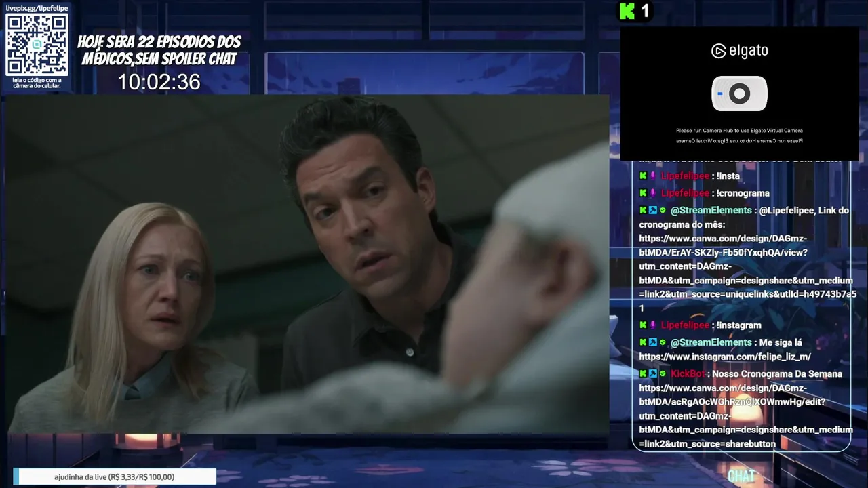Click the 'ajudinha da live' donation goal bar
Screen dimensions: 868x488
point(115,476)
